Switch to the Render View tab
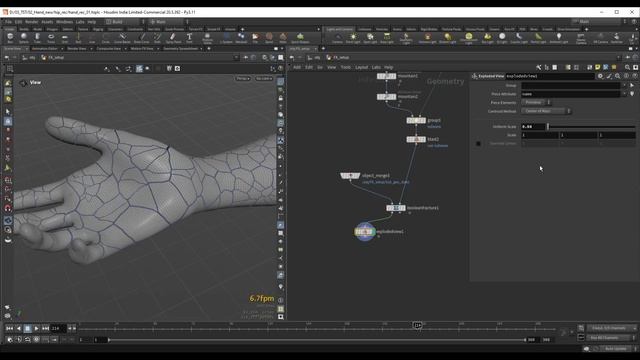 77,49
